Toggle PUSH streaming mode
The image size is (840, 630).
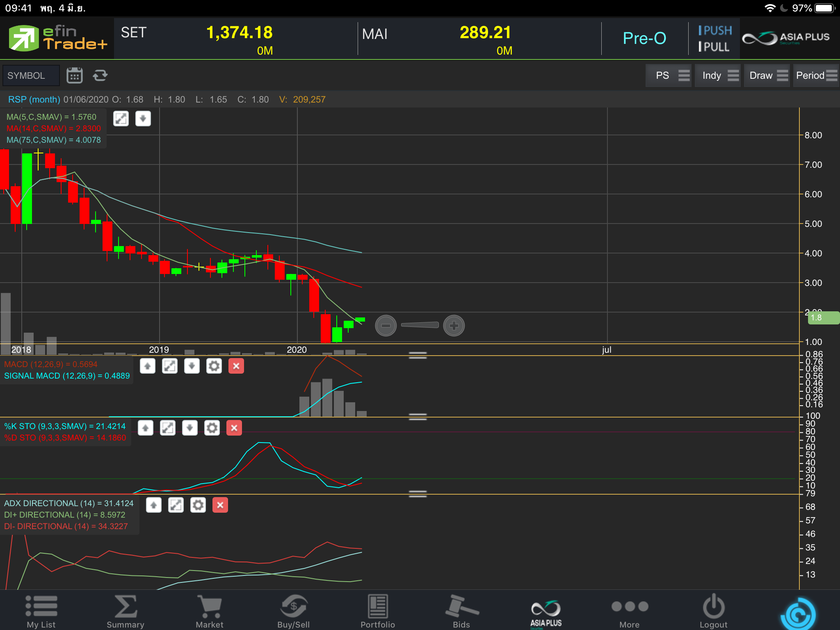pyautogui.click(x=715, y=30)
